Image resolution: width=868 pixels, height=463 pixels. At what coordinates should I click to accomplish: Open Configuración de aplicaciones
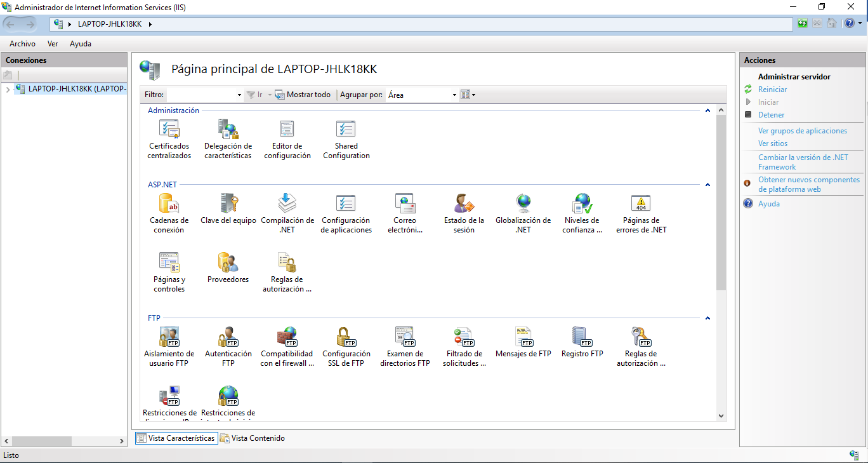click(346, 213)
